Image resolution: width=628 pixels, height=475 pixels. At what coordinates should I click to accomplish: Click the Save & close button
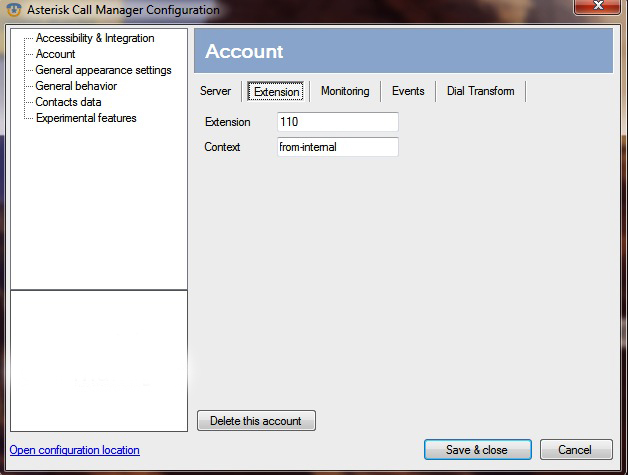click(477, 450)
